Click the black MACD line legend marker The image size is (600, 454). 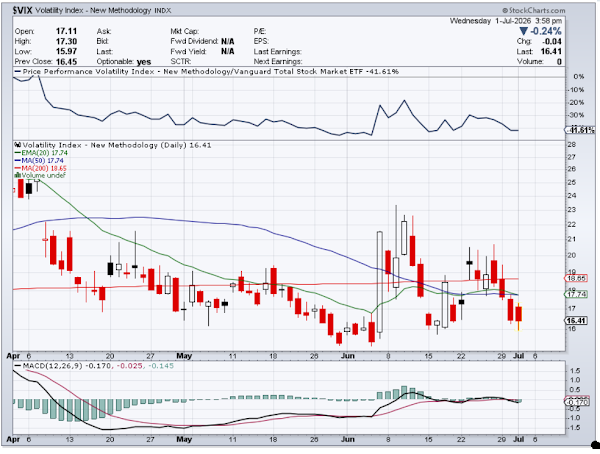click(x=18, y=366)
